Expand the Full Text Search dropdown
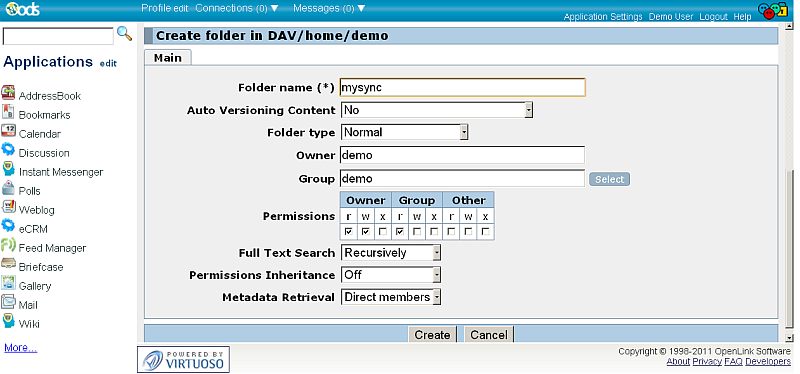Image resolution: width=800 pixels, height=374 pixels. (390, 253)
